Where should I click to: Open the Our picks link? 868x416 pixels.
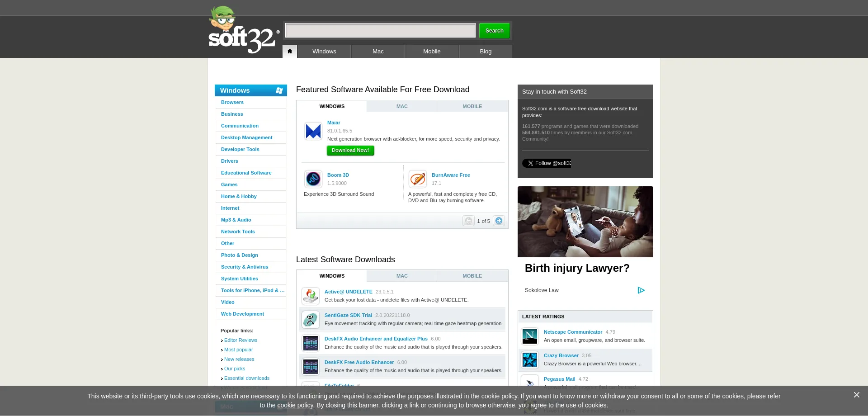point(235,369)
